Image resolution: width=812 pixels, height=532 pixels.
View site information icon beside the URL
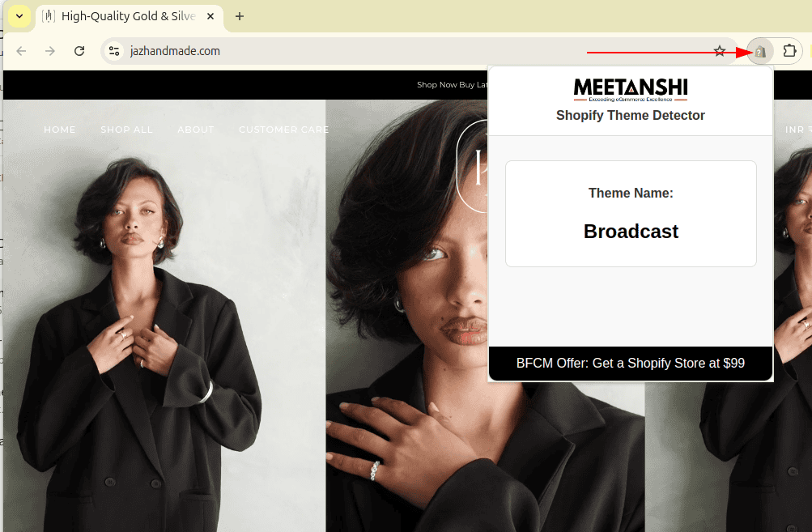(114, 51)
